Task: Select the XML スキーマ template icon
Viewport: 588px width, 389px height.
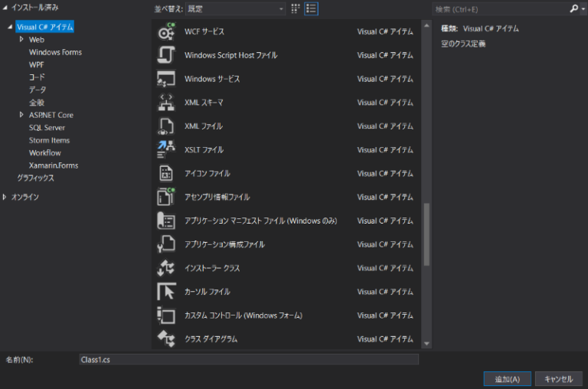Action: 166,103
